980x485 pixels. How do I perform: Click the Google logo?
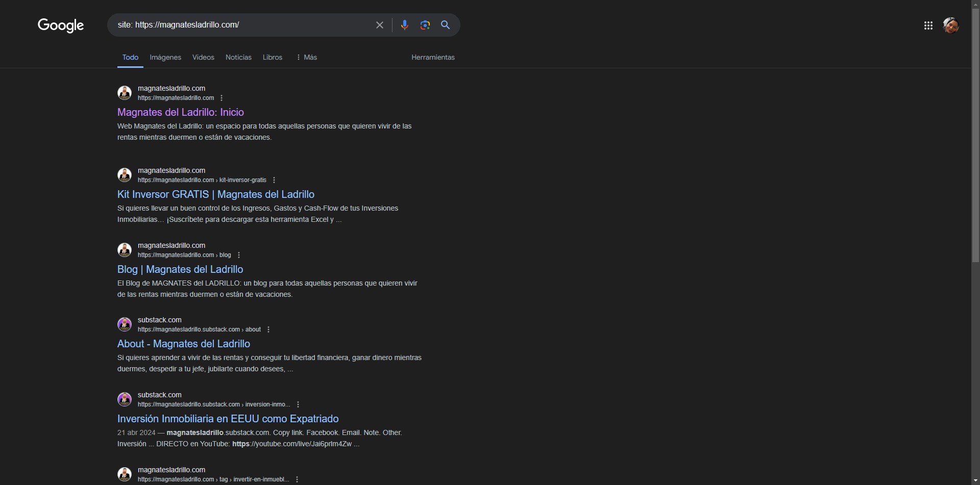click(61, 25)
